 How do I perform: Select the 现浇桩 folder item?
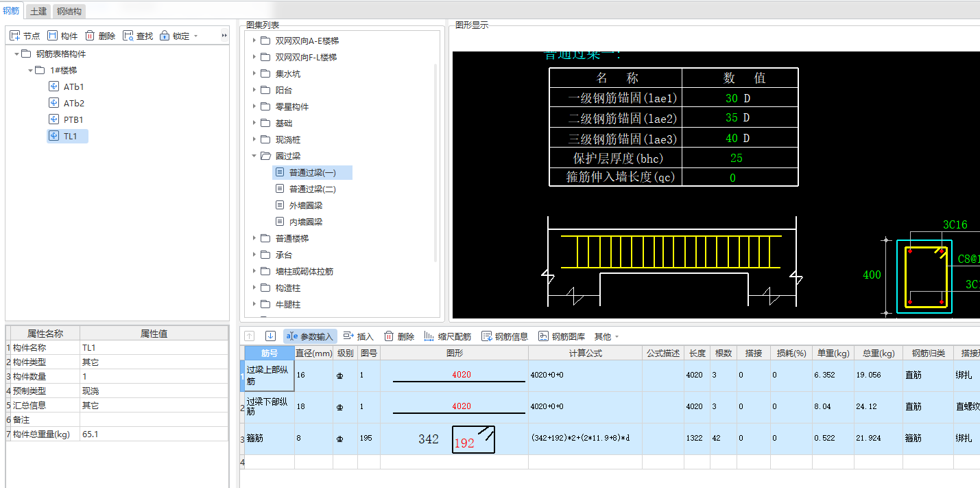point(288,140)
